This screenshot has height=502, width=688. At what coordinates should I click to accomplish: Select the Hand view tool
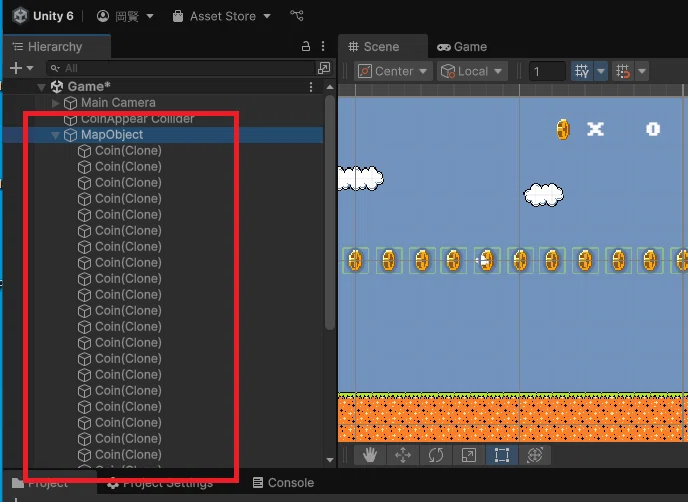370,455
